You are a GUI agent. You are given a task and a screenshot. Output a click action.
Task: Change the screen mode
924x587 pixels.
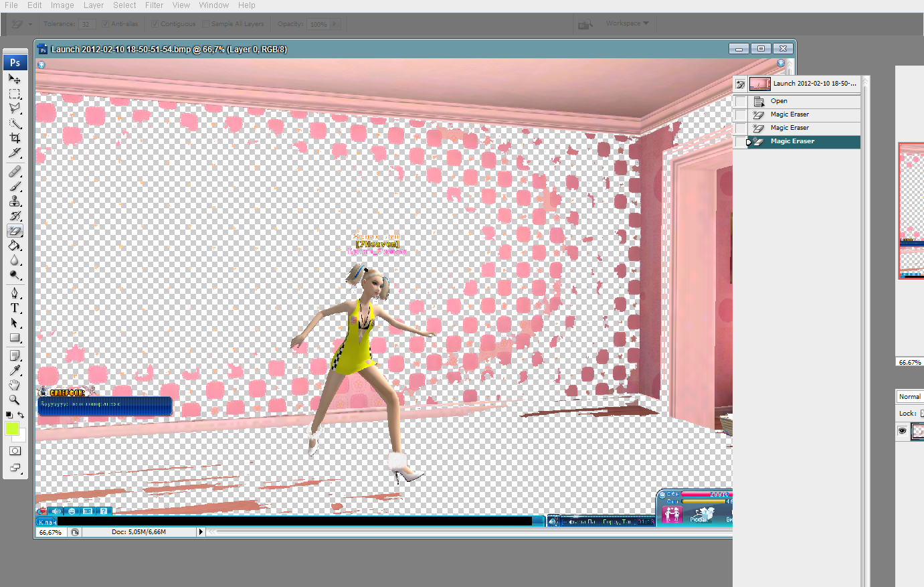tap(15, 468)
